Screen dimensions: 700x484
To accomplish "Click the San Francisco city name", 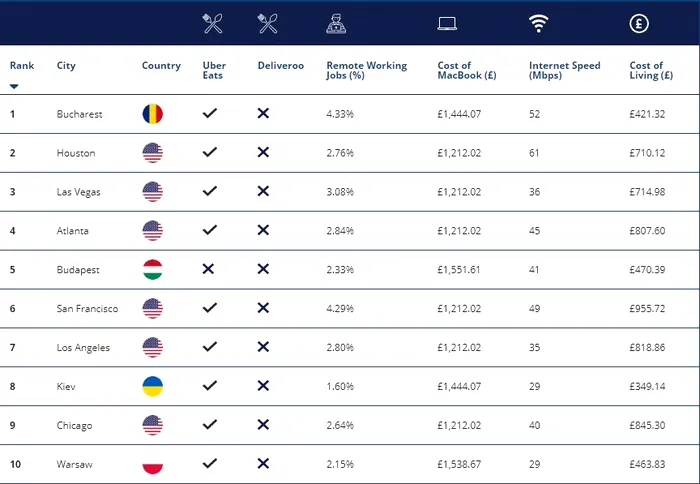I will tap(87, 309).
